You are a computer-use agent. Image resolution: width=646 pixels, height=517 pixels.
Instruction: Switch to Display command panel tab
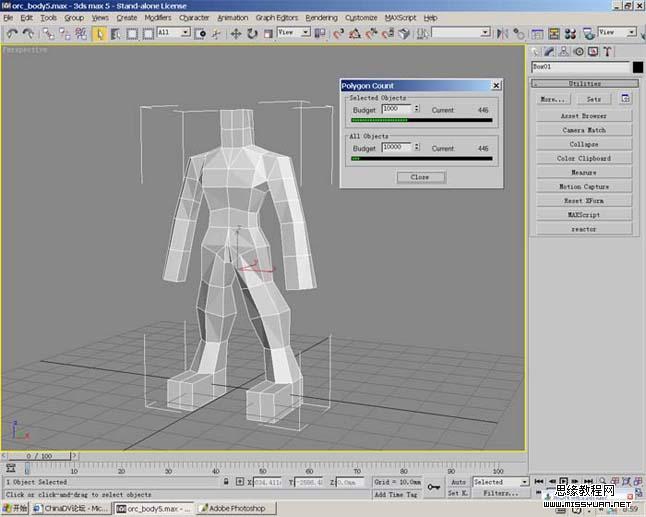pyautogui.click(x=593, y=51)
